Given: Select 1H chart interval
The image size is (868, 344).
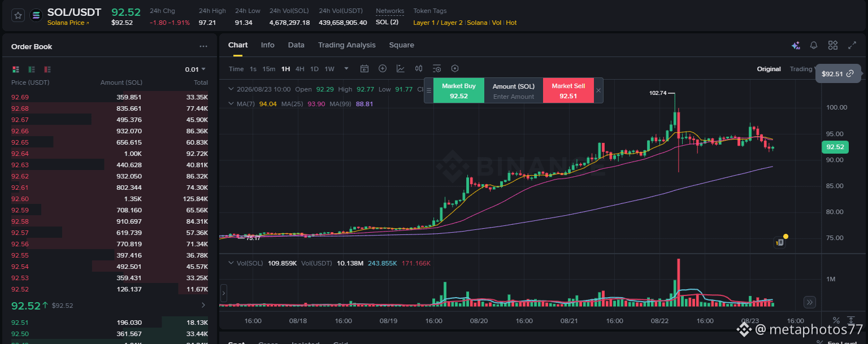Looking at the screenshot, I should coord(285,69).
